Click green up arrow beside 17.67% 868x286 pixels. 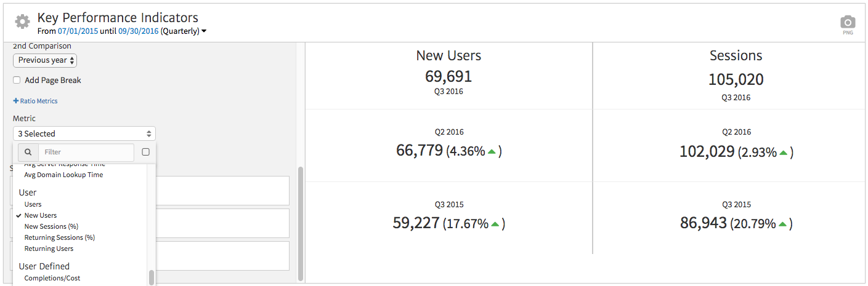click(495, 224)
